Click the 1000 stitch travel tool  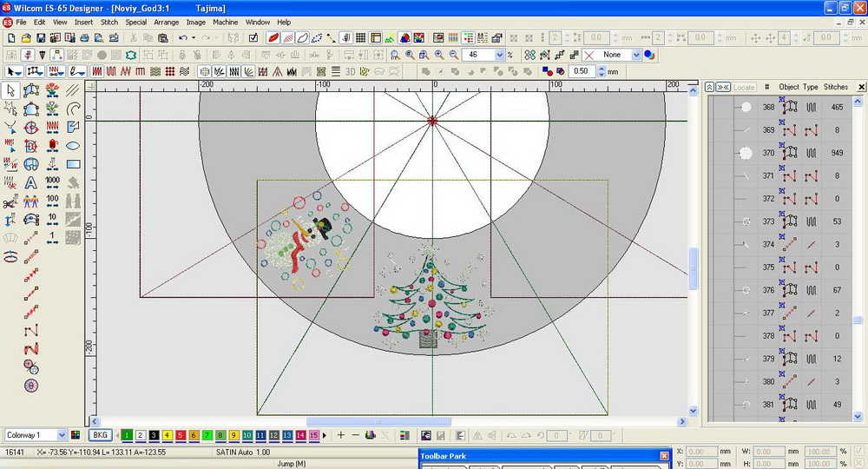[52, 182]
